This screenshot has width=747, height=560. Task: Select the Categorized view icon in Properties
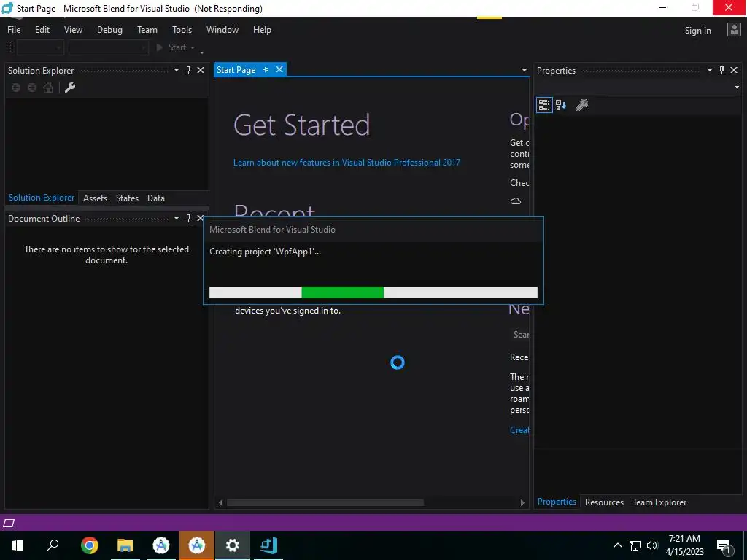click(x=544, y=105)
